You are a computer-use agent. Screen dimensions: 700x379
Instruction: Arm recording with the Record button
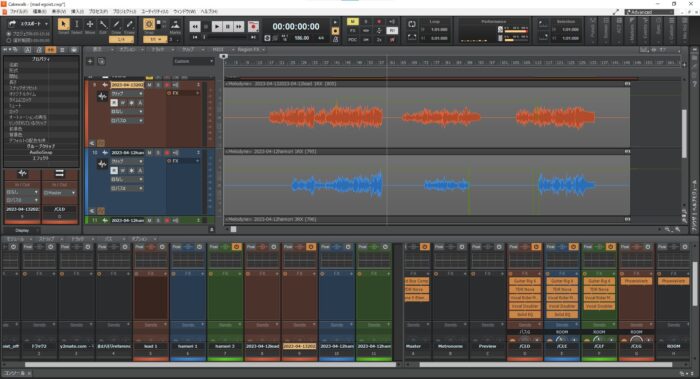pos(253,27)
